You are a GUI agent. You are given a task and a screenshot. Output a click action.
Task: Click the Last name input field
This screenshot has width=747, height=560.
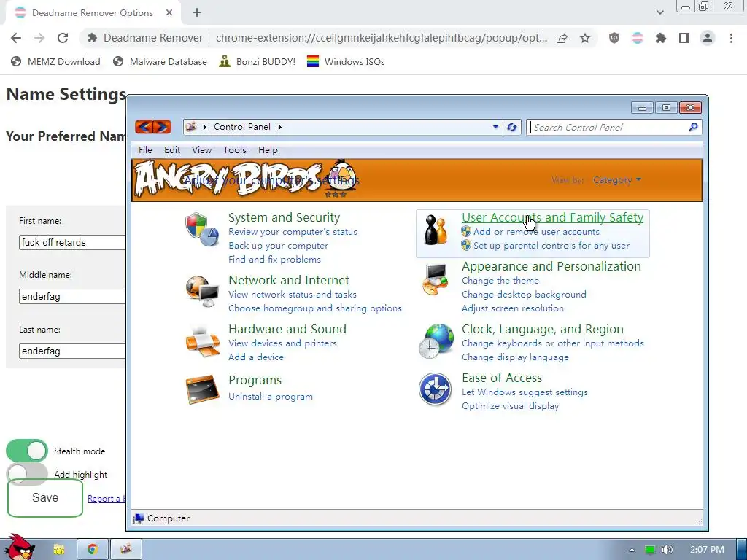(72, 351)
